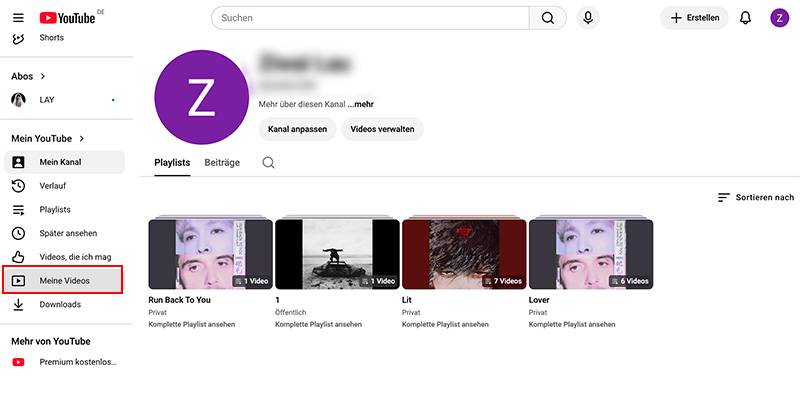Go to YouTube home via logo
This screenshot has height=400, width=800.
pos(67,18)
